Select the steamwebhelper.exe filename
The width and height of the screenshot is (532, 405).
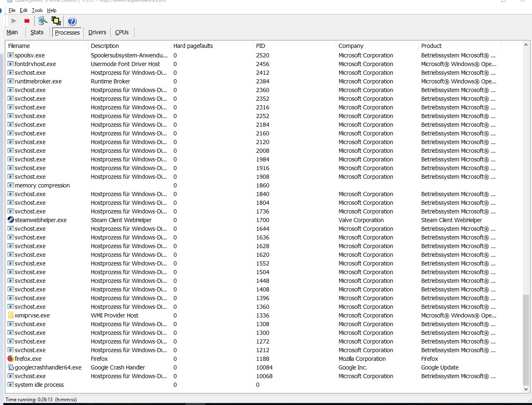pos(40,220)
